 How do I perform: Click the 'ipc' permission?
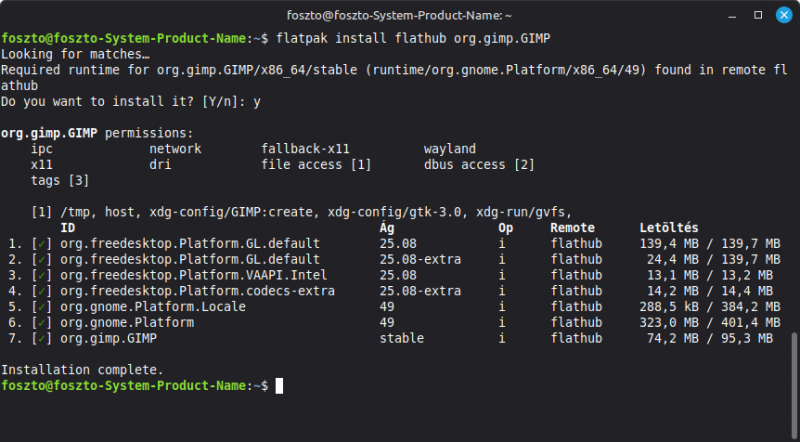click(x=42, y=149)
